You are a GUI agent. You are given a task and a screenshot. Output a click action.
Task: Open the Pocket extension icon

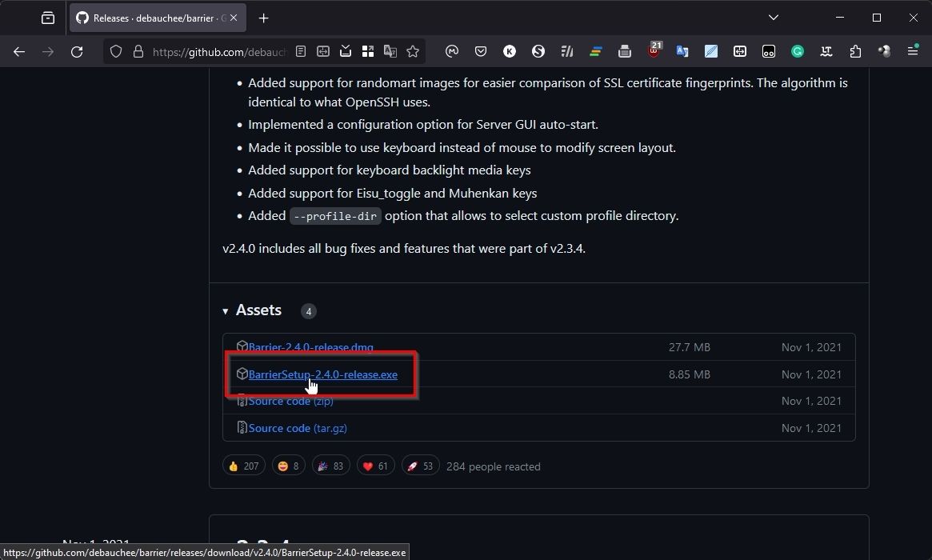[481, 51]
